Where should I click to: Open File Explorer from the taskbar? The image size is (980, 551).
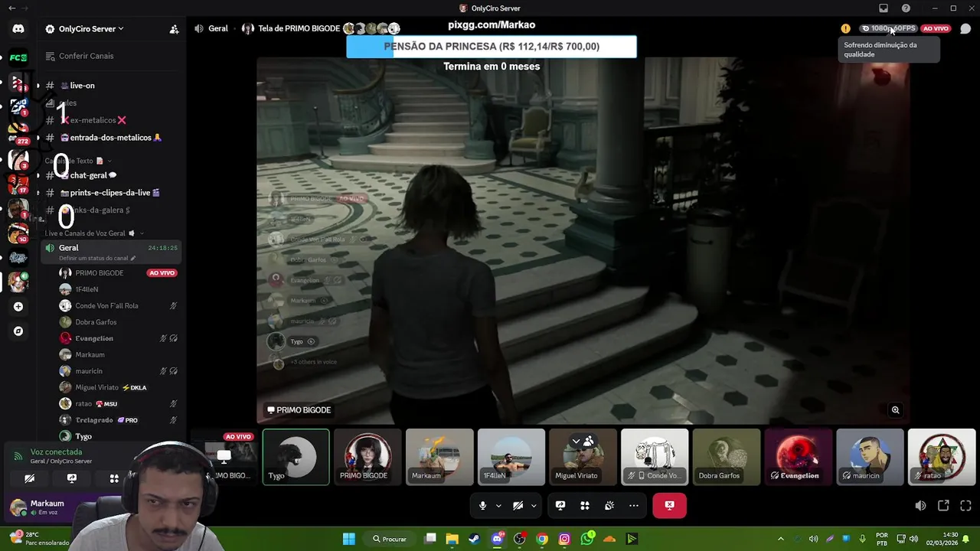452,539
